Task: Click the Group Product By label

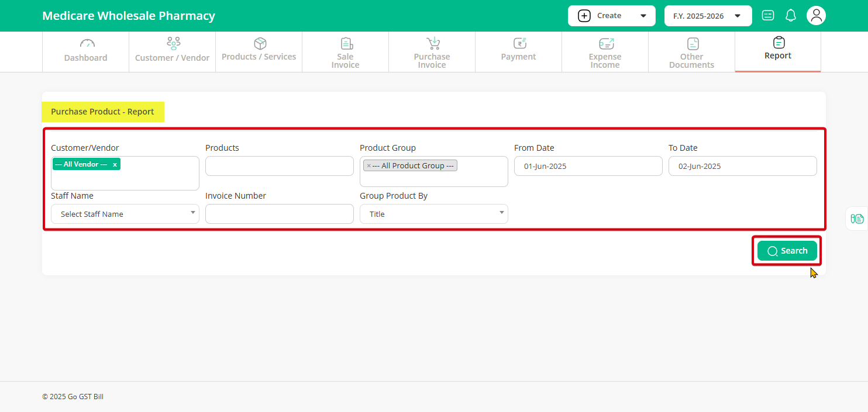Action: (x=394, y=196)
